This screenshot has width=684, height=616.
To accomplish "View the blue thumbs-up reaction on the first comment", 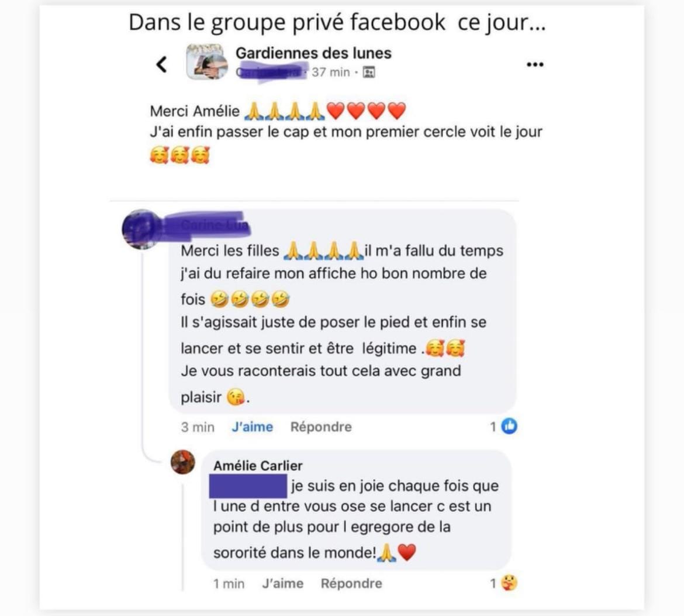I will pos(509,426).
